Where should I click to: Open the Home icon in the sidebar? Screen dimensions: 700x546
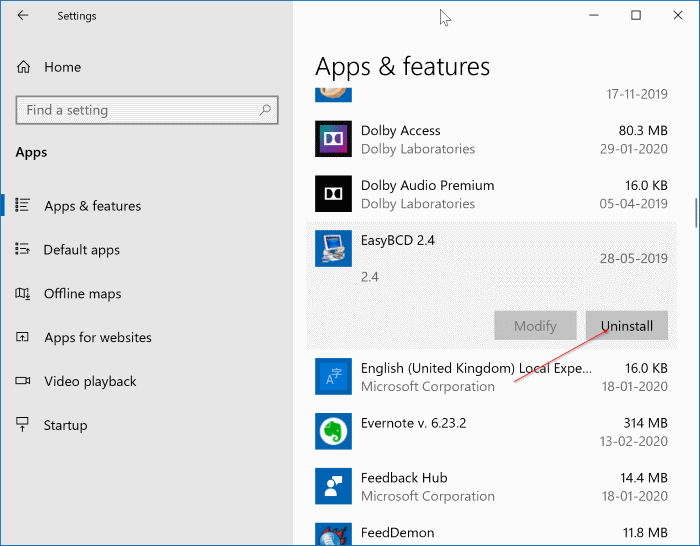(x=24, y=67)
